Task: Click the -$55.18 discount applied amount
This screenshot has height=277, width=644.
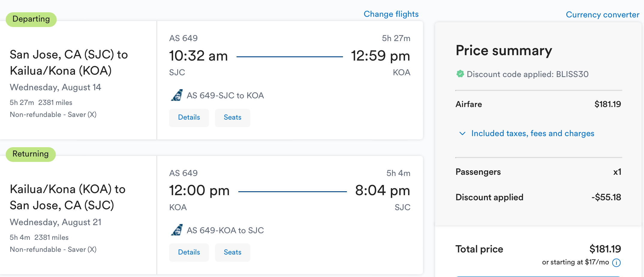Action: pos(606,197)
